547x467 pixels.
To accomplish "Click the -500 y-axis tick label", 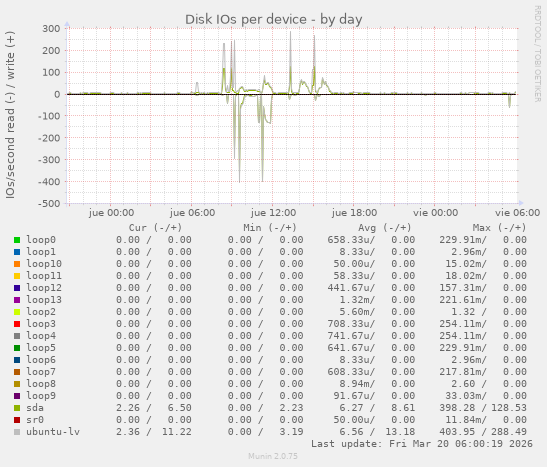I will 49,203.
